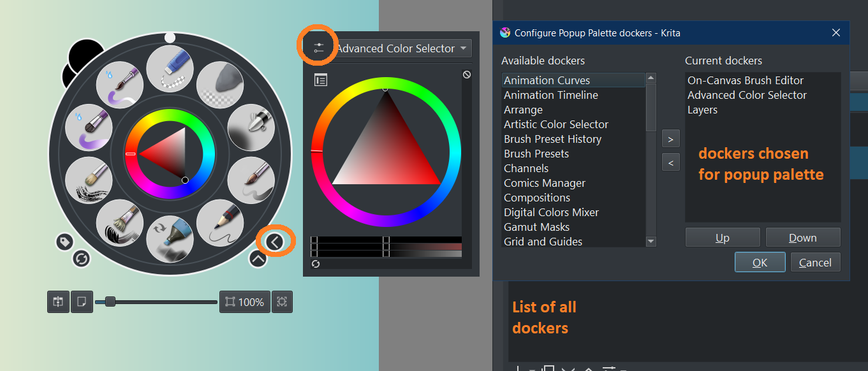The height and width of the screenshot is (371, 868).
Task: Click the tag icon below the palette
Action: 64,242
